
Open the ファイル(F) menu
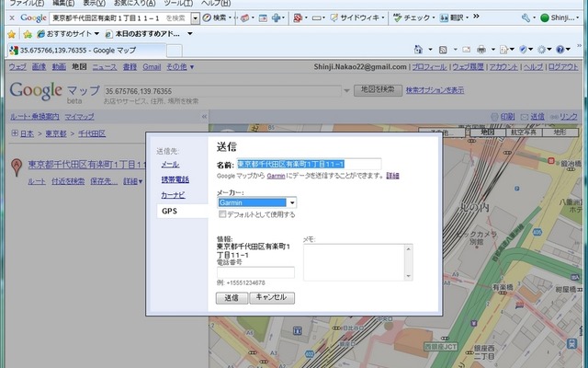(27, 3)
